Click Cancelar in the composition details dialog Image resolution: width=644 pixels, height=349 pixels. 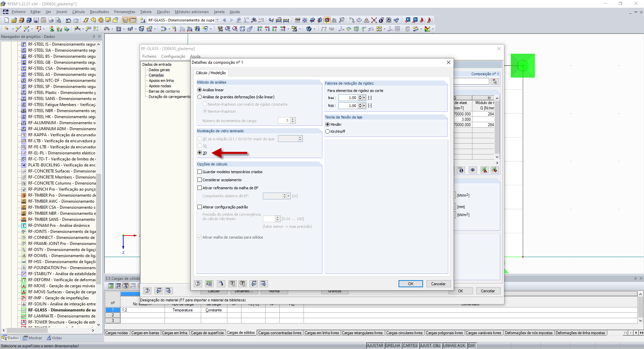click(438, 284)
